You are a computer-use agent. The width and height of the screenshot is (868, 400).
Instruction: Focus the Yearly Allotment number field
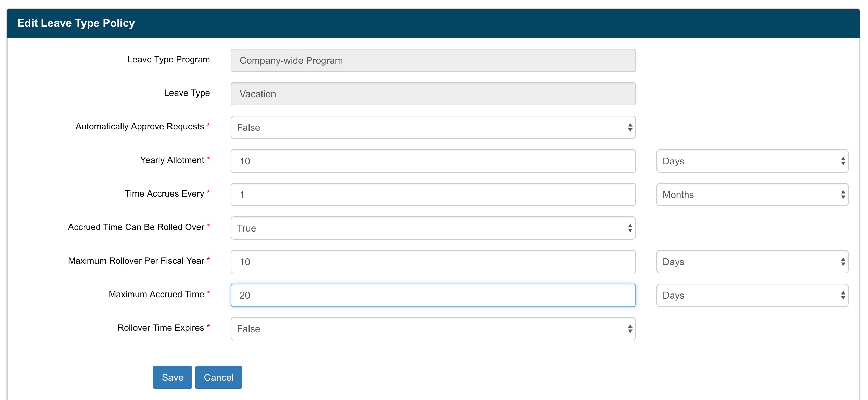pyautogui.click(x=433, y=161)
